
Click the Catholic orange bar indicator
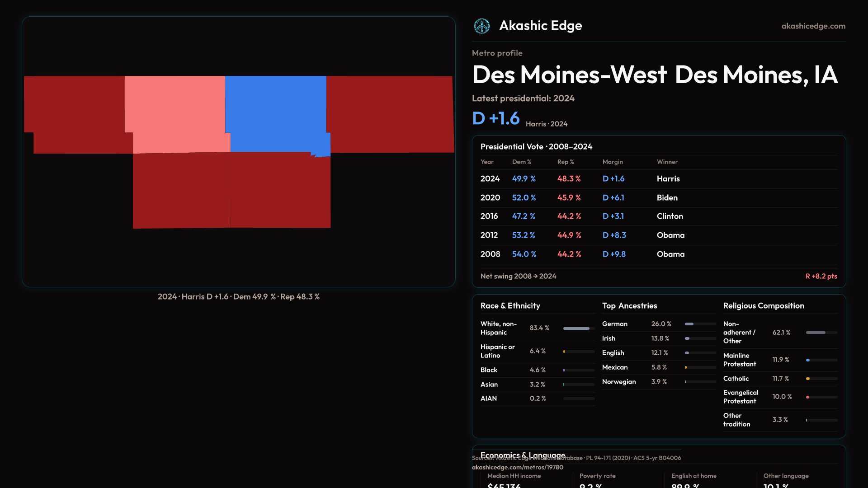click(x=808, y=379)
